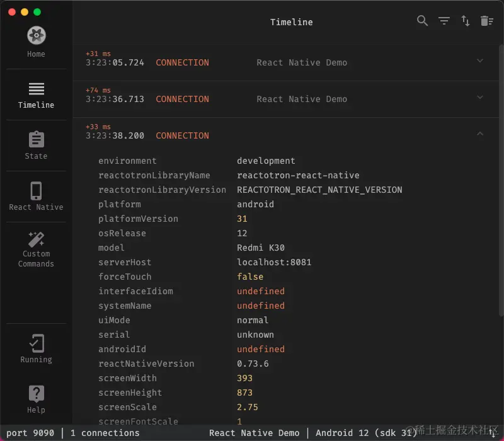
Task: Click the '+74 ms' time delta
Action: (98, 90)
